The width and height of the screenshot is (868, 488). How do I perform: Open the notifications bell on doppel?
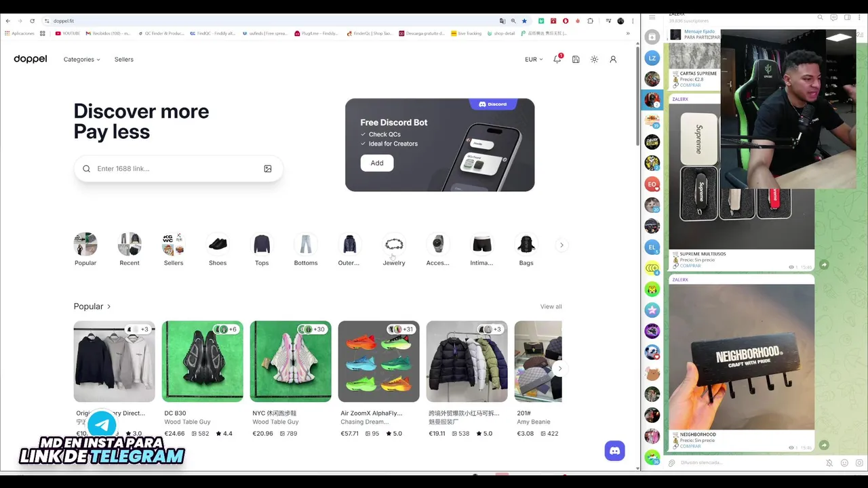point(557,59)
